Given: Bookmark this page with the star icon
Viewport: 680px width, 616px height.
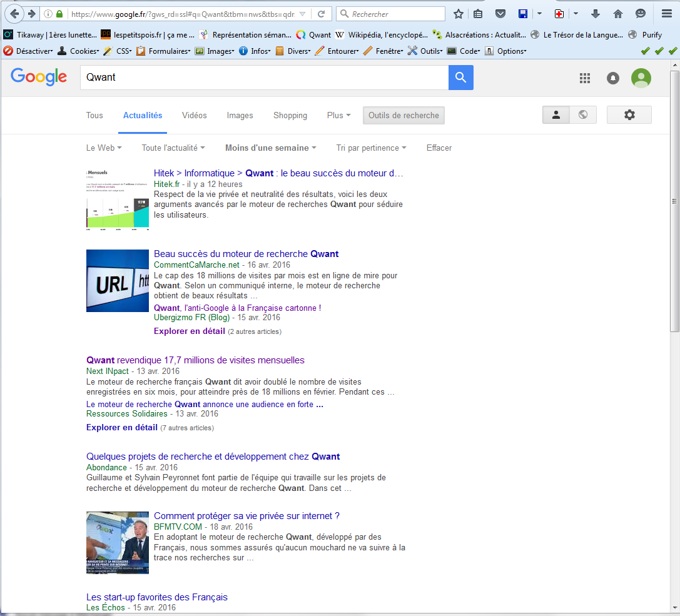Looking at the screenshot, I should 459,14.
